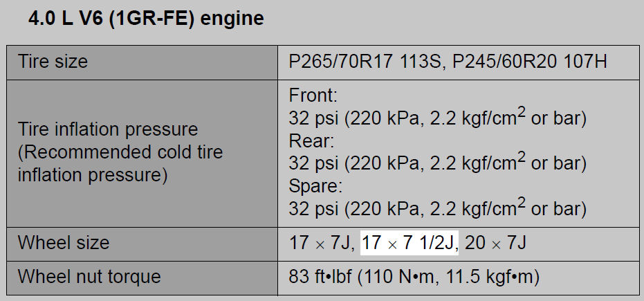644x301 pixels.
Task: Click the '20 × 7J' wheel size
Action: coord(496,243)
